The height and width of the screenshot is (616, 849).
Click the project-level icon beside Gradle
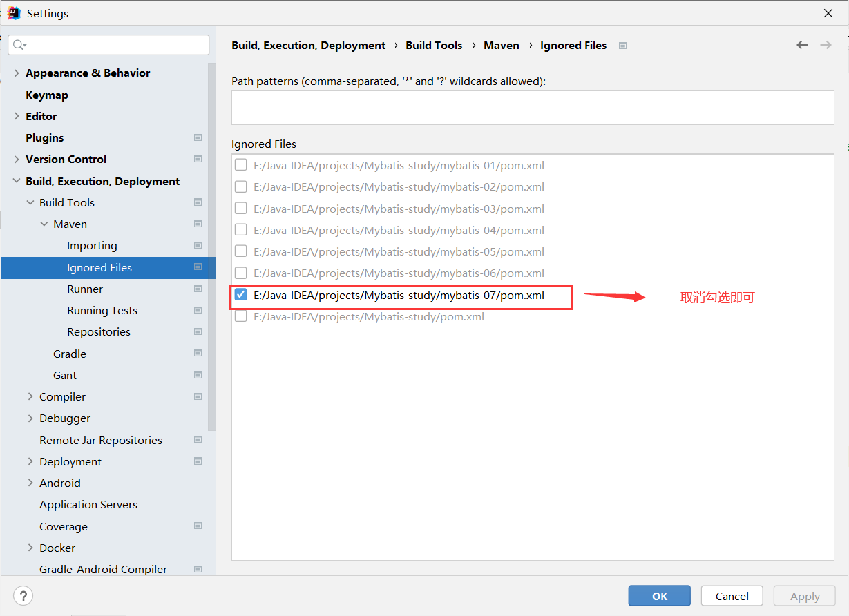pyautogui.click(x=198, y=354)
